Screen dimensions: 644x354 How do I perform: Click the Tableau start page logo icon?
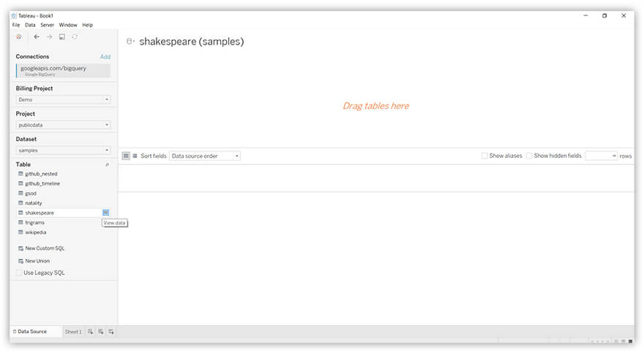[19, 37]
